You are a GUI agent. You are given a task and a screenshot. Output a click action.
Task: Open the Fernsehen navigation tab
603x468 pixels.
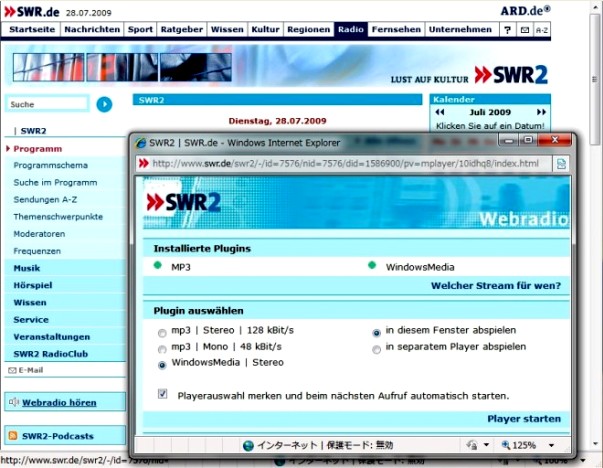[x=396, y=30]
